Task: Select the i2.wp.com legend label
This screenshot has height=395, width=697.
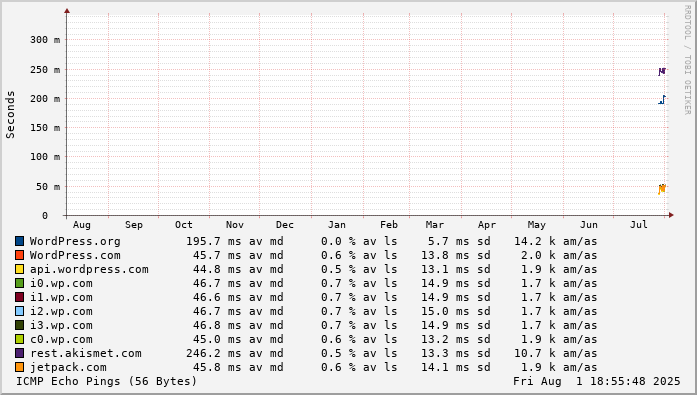Action: pos(61,311)
